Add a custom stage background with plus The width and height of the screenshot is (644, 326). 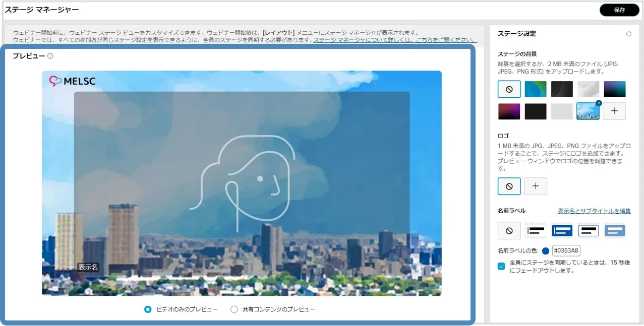tap(614, 111)
